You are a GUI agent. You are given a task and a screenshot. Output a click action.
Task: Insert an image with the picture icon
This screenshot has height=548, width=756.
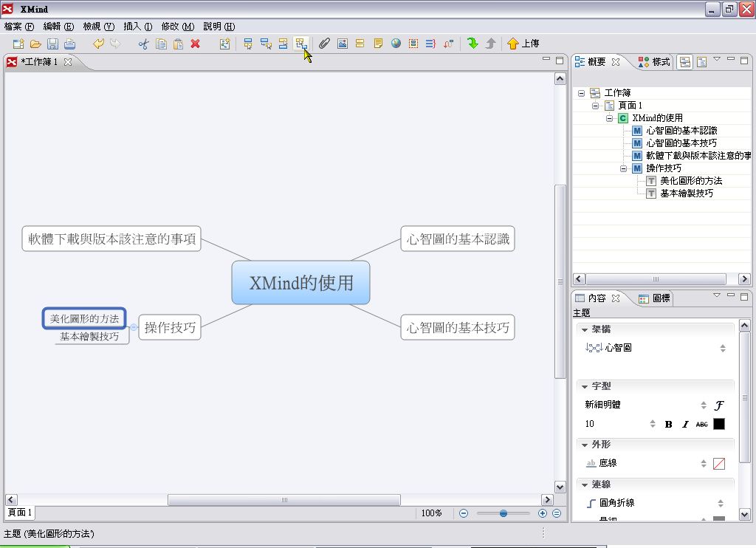click(x=343, y=44)
